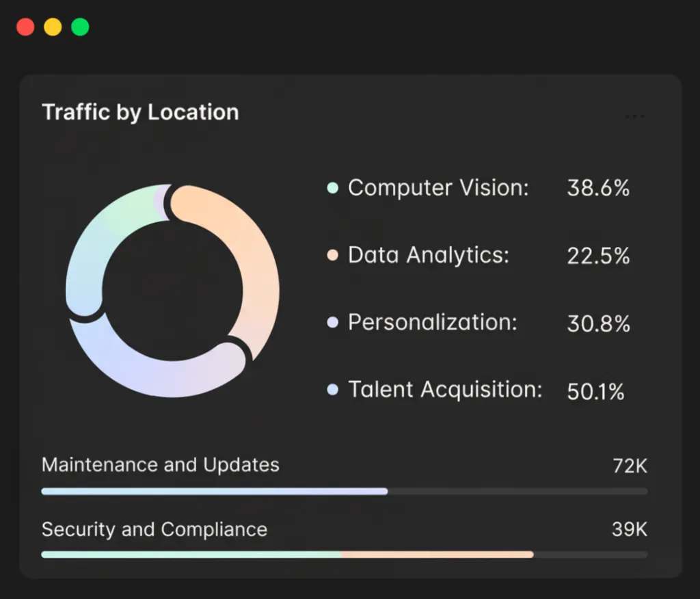Click the green maximize window button
This screenshot has width=700, height=599.
[81, 27]
